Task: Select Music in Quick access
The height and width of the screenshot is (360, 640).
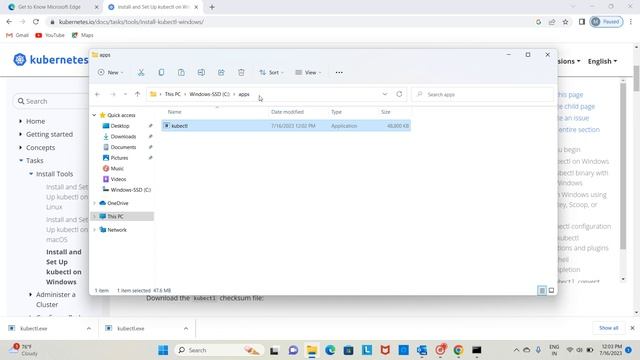Action: [x=117, y=169]
